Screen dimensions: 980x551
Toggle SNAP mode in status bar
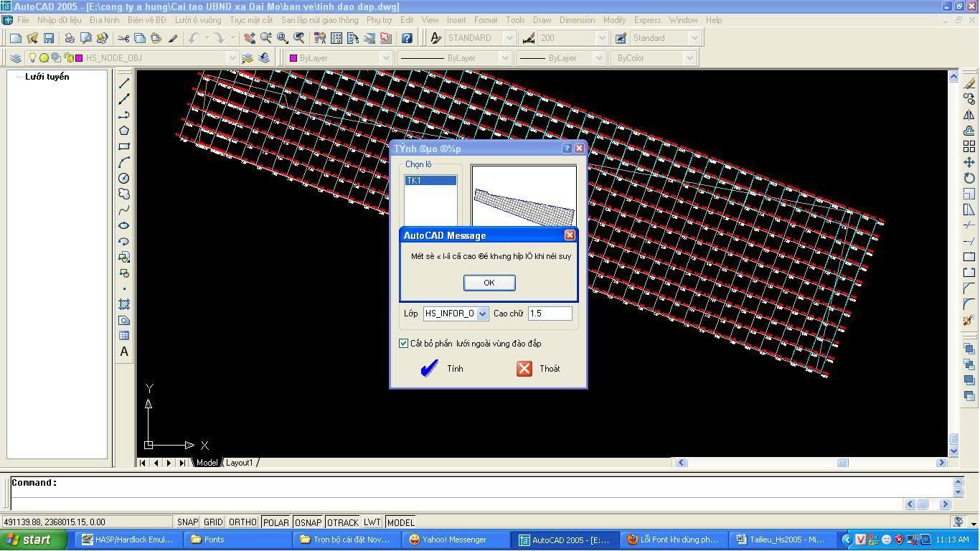point(187,522)
